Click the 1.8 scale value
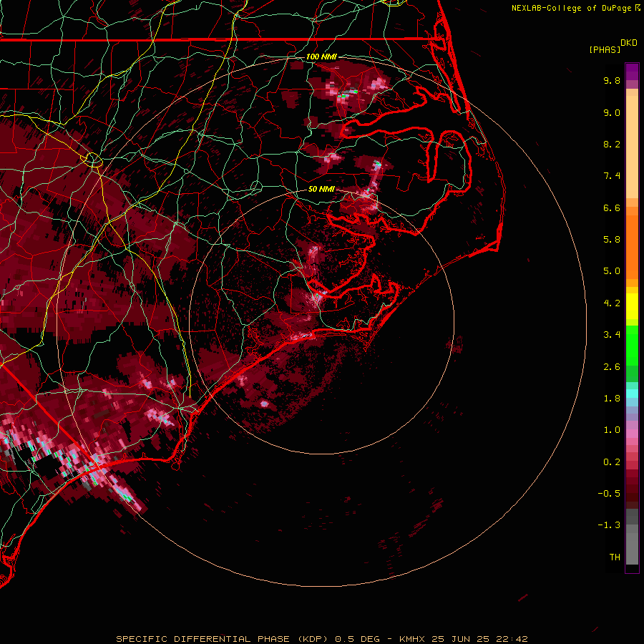This screenshot has height=644, width=644. [x=612, y=399]
